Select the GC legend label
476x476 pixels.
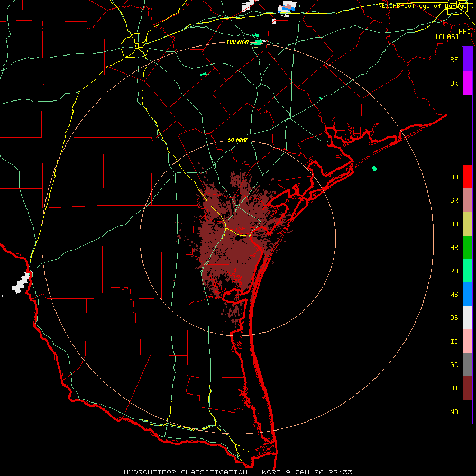(454, 365)
